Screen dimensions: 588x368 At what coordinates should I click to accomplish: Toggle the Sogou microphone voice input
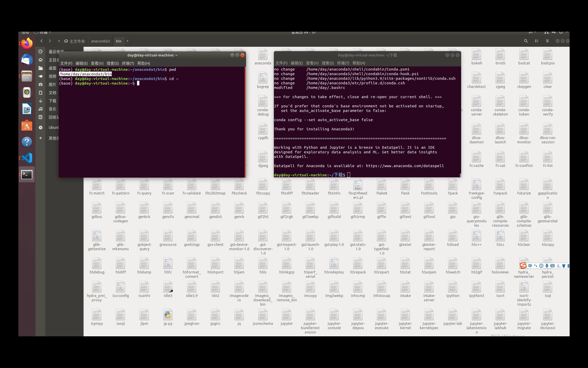click(x=547, y=266)
